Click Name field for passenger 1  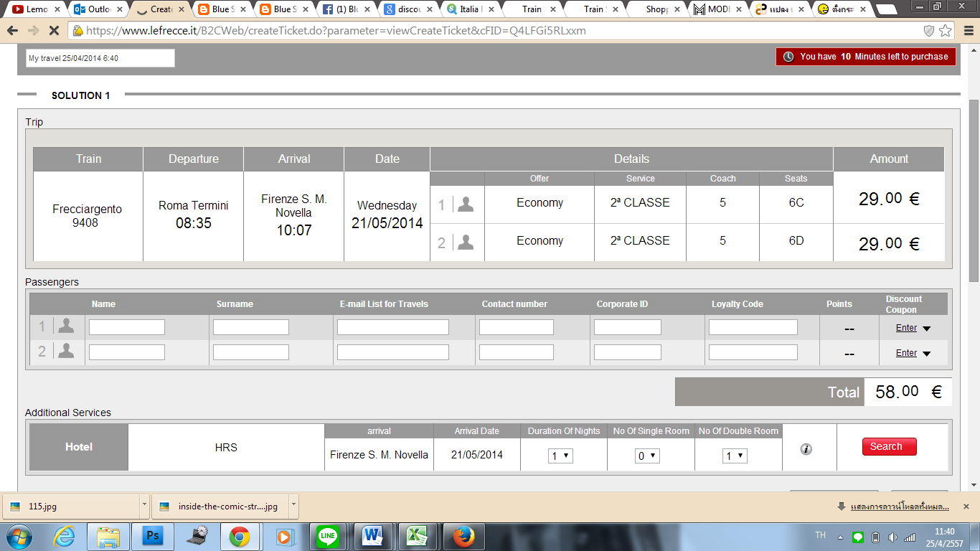point(127,327)
